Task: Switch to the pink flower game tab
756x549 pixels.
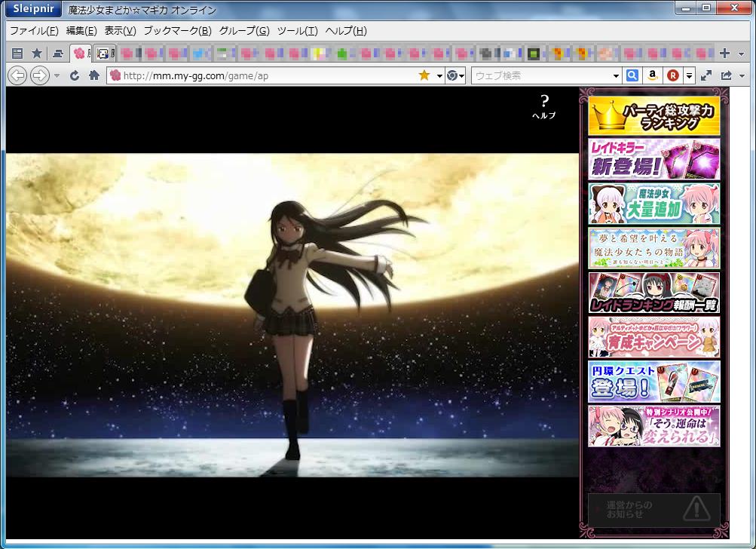Action: 81,53
